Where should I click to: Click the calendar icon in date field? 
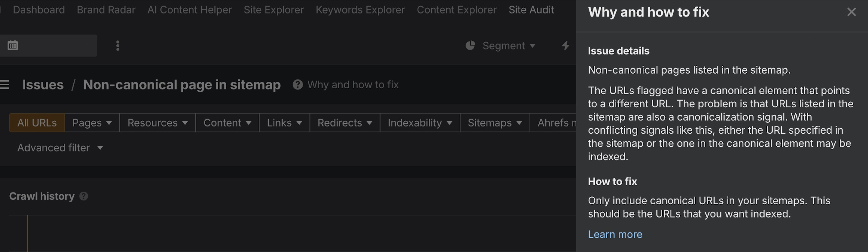click(x=13, y=45)
